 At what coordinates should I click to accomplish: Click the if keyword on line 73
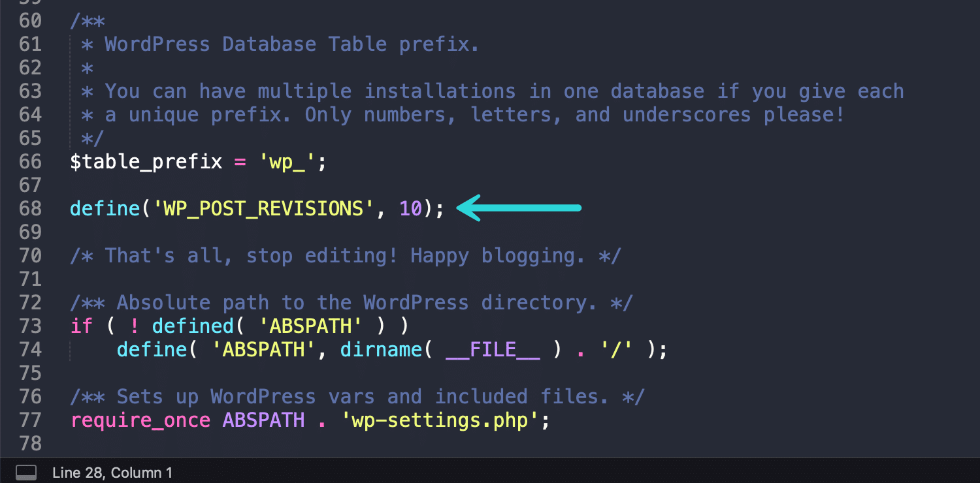pyautogui.click(x=80, y=326)
